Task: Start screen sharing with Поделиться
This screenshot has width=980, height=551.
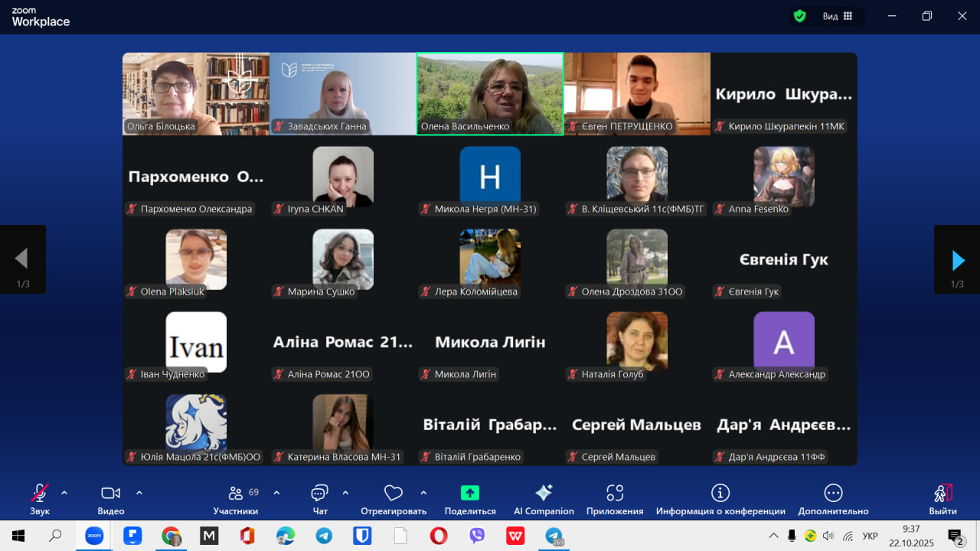Action: 470,499
